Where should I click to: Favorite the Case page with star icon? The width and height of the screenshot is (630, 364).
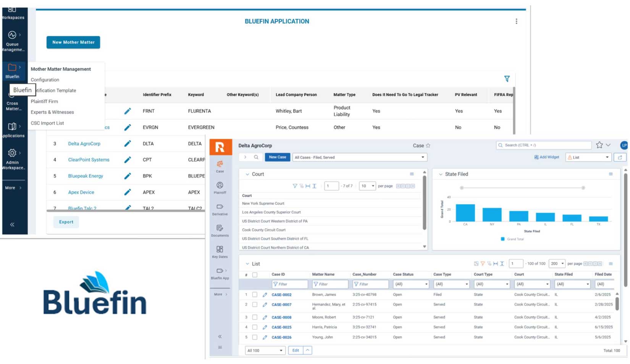(x=428, y=146)
